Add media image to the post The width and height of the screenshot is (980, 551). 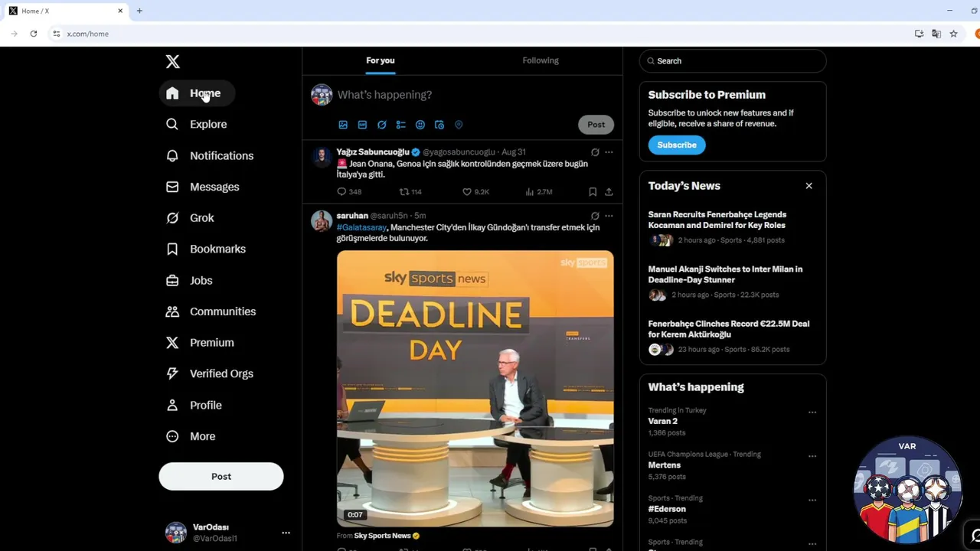pyautogui.click(x=343, y=125)
